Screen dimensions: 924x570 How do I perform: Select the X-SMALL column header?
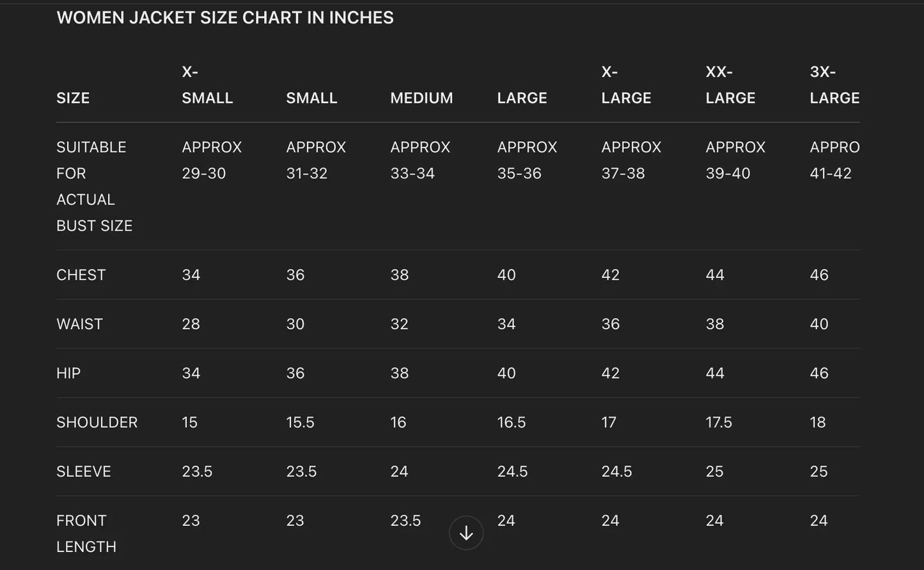pos(207,85)
